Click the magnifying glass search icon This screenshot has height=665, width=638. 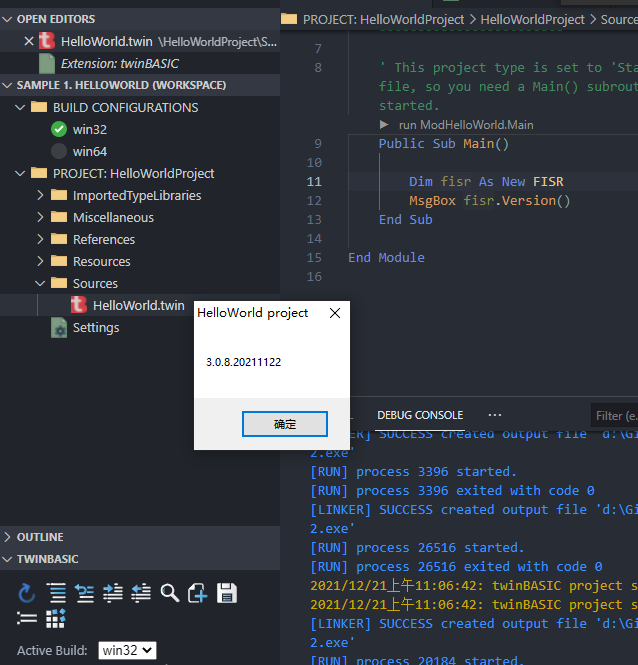click(170, 593)
